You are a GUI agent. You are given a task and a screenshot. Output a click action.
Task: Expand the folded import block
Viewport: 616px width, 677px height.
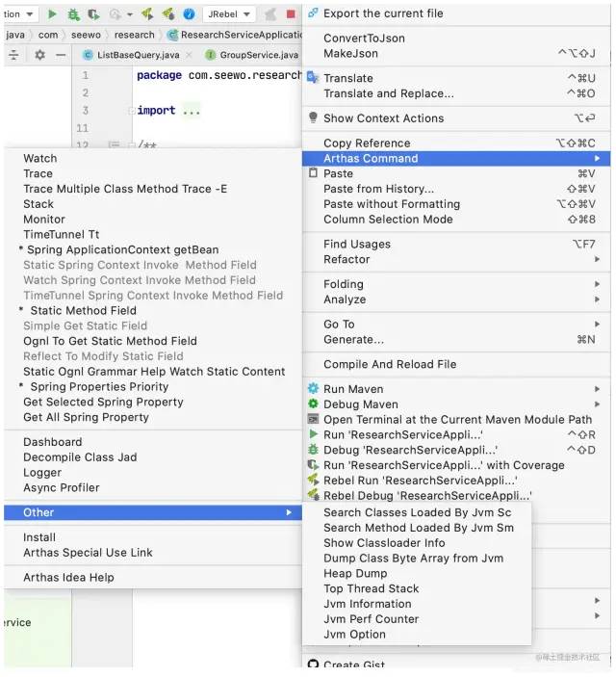point(132,111)
